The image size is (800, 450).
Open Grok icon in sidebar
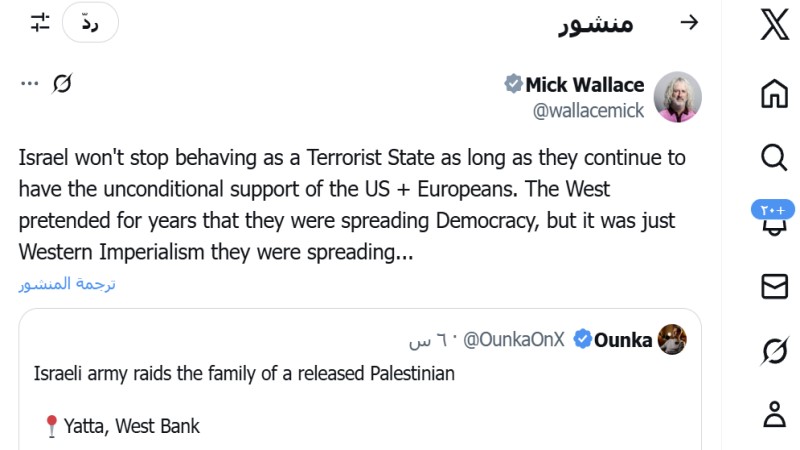coord(774,350)
